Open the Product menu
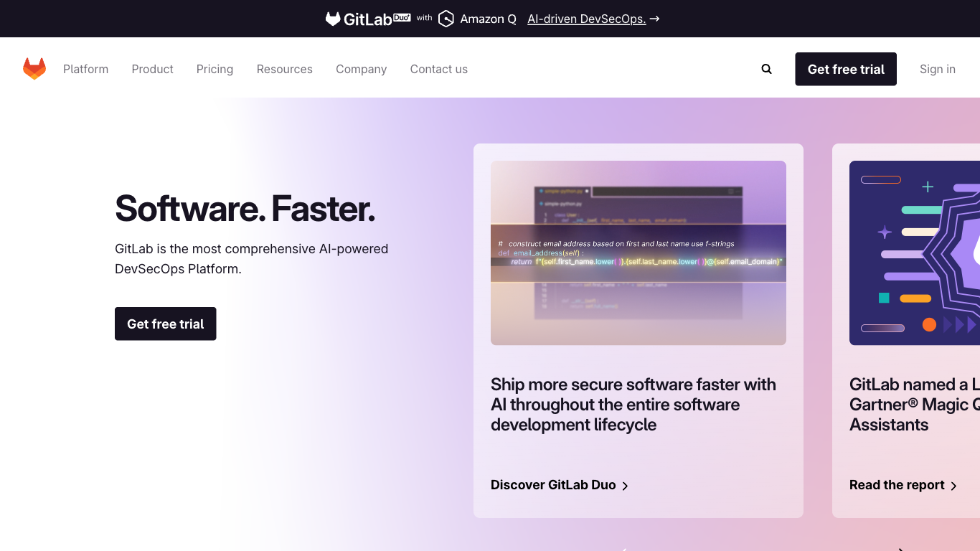The height and width of the screenshot is (551, 980). (152, 69)
